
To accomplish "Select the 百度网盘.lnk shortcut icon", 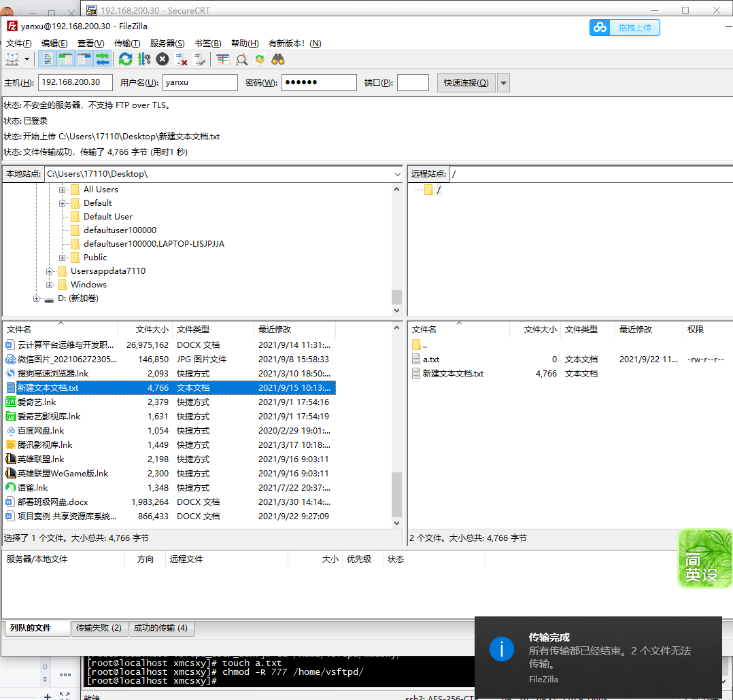I will [11, 430].
